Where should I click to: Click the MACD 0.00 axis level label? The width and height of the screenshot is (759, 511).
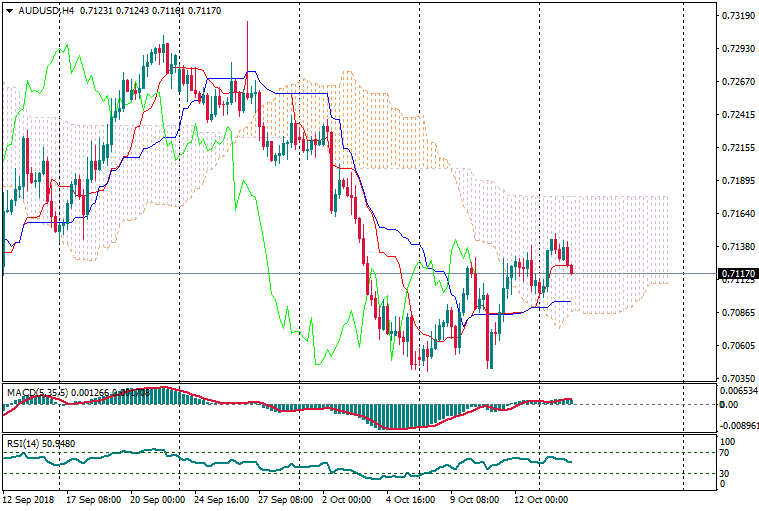coord(731,405)
